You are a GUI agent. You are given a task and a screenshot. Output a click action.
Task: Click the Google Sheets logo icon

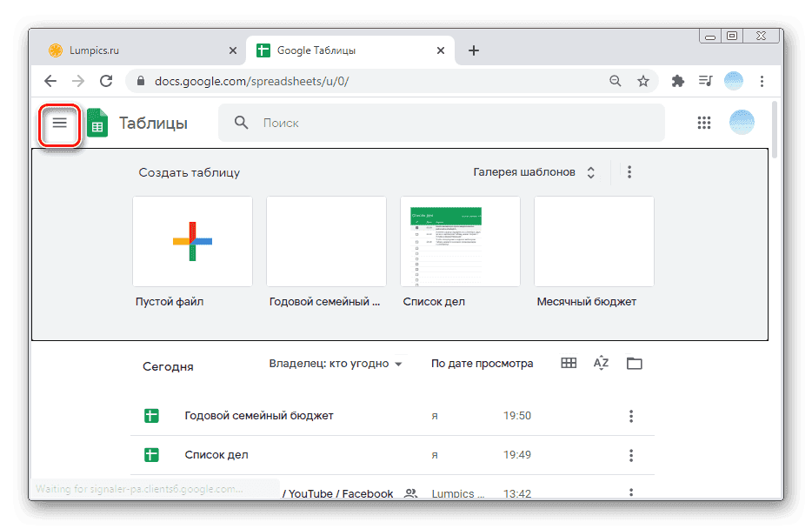click(x=97, y=124)
